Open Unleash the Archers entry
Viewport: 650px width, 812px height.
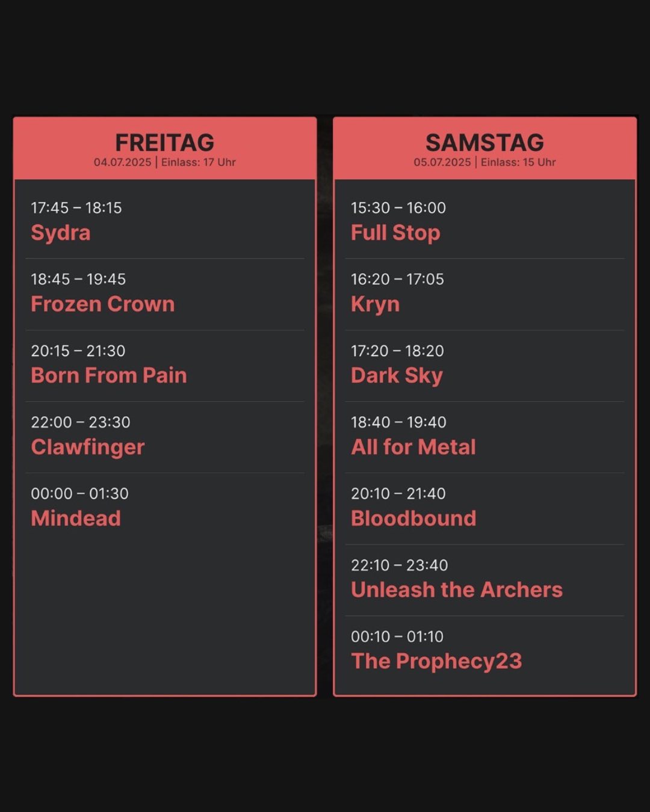[457, 590]
